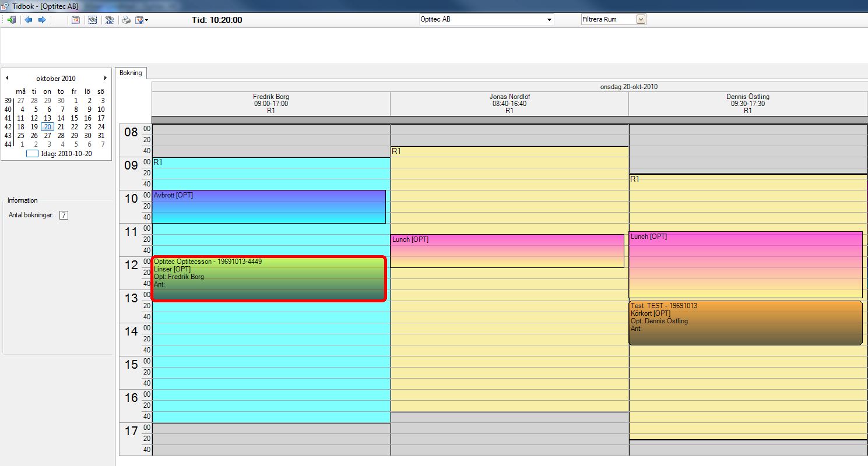The image size is (868, 466).
Task: Click the 14:00 slot in Jonas Nordlöf's column
Action: point(509,329)
